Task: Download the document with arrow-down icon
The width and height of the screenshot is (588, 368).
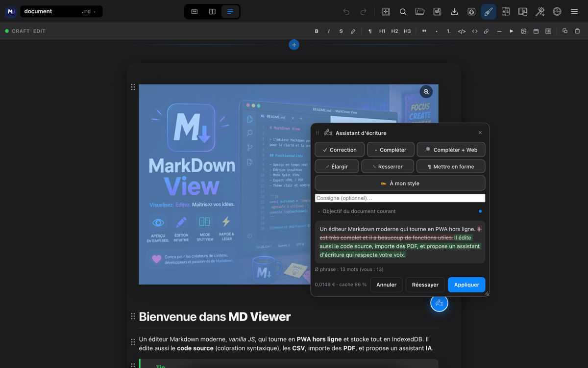Action: click(x=454, y=11)
